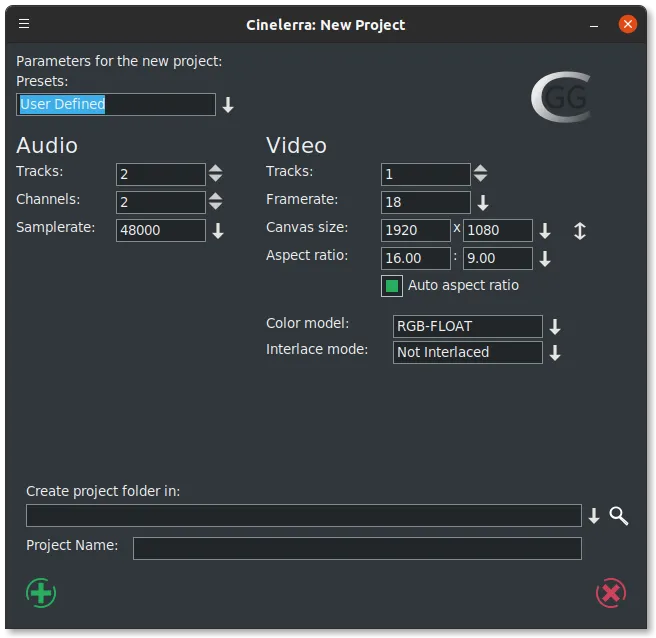Open the Presets dropdown arrow
This screenshot has height=638, width=656.
pyautogui.click(x=228, y=105)
